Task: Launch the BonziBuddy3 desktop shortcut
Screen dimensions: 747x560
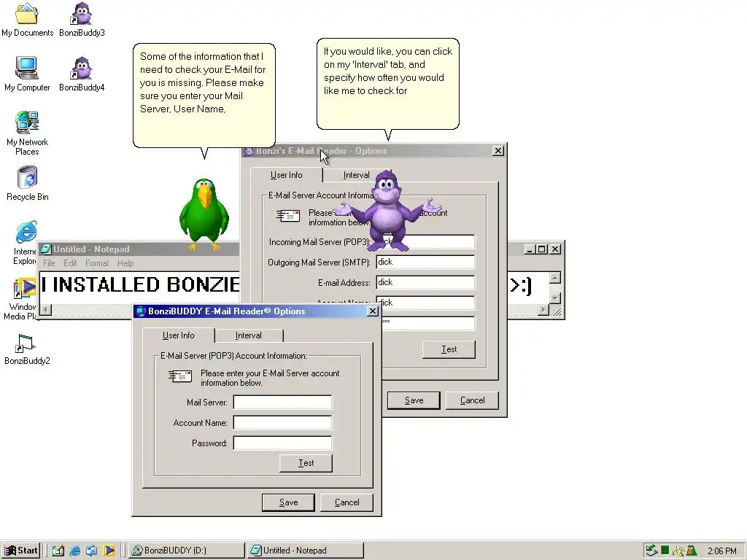Action: [82, 14]
